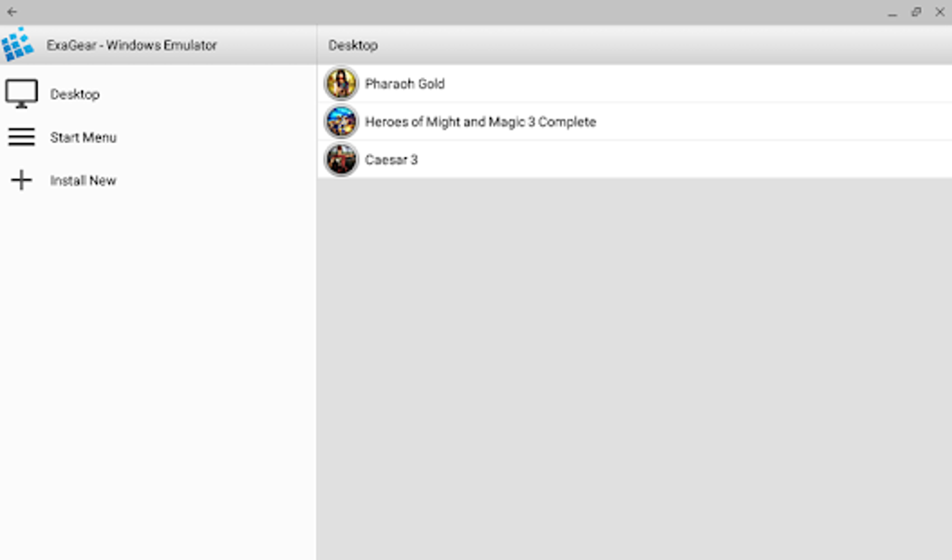Launch Pharaoh Gold from the list
Image resolution: width=952 pixels, height=560 pixels.
coord(635,83)
